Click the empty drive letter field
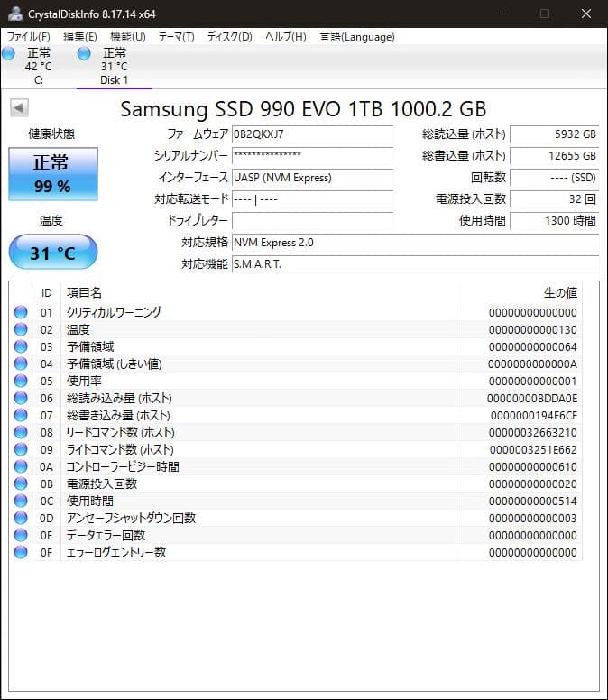608x700 pixels. pyautogui.click(x=312, y=220)
